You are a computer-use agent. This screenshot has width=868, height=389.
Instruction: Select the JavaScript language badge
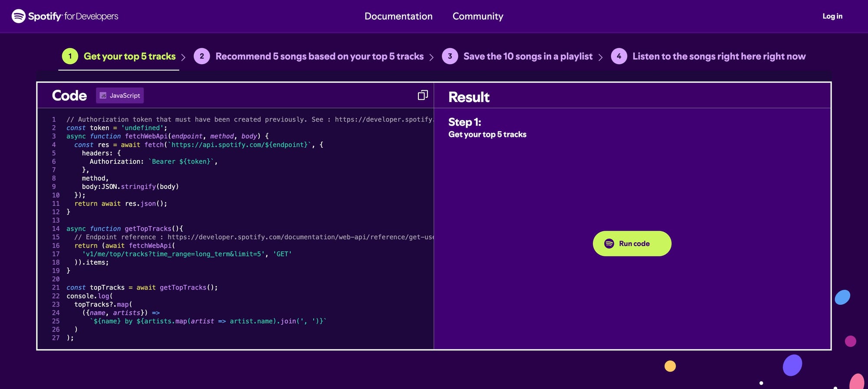click(120, 96)
